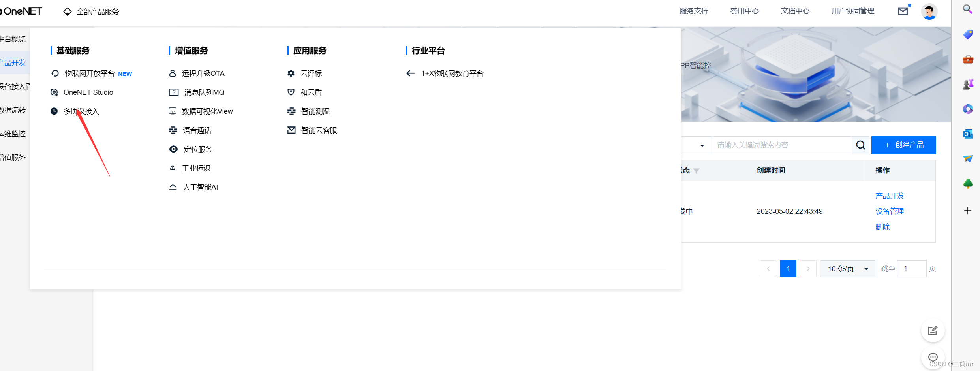
Task: Open 用户协同管理 in top navigation
Action: (853, 11)
